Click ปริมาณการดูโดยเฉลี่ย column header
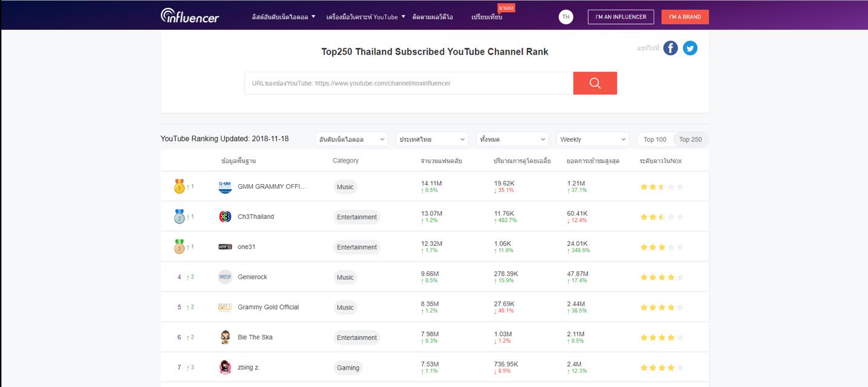This screenshot has width=868, height=387. tap(522, 161)
